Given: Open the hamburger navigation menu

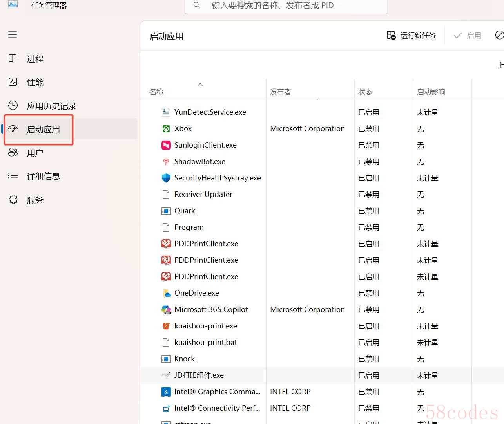Looking at the screenshot, I should pyautogui.click(x=13, y=34).
